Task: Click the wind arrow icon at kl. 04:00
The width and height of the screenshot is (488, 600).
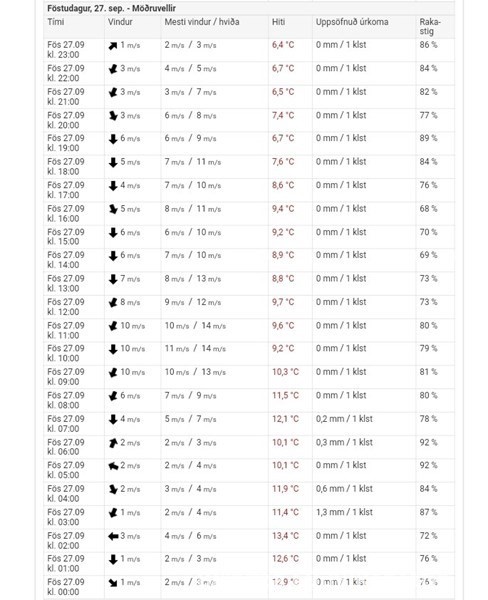Action: (x=113, y=489)
